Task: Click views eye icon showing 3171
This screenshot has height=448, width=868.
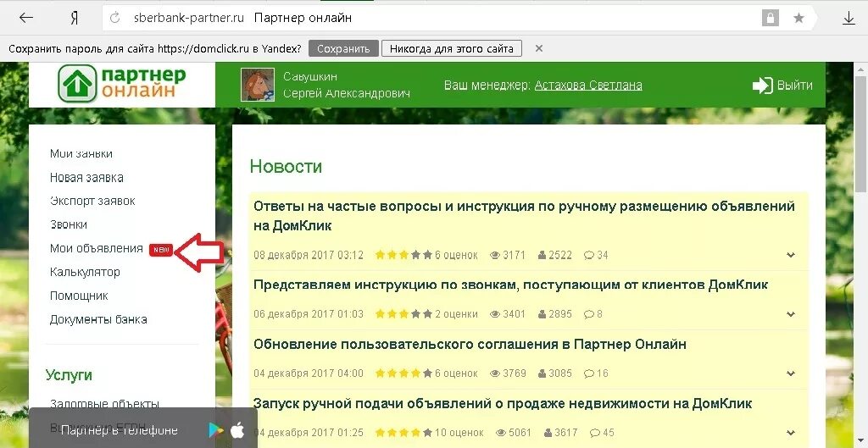Action: (495, 255)
